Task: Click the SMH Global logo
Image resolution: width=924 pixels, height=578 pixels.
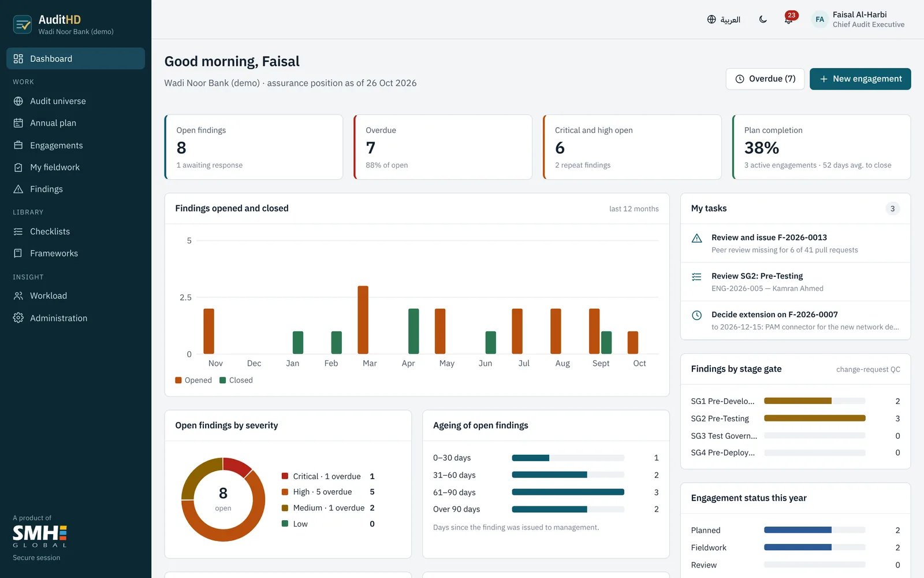Action: coord(40,536)
